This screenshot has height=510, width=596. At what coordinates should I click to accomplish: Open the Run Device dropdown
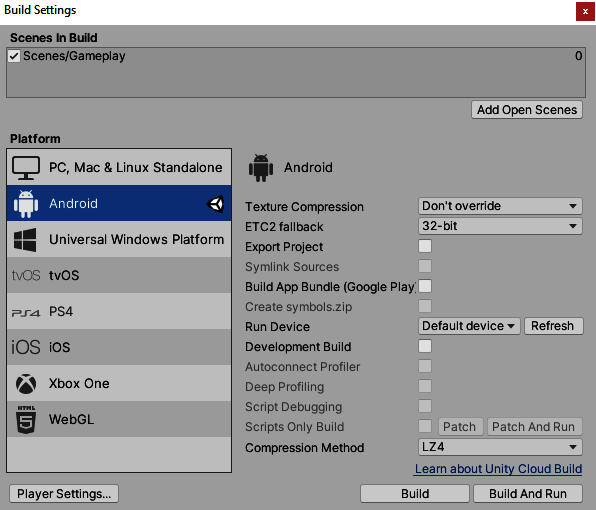coord(469,326)
